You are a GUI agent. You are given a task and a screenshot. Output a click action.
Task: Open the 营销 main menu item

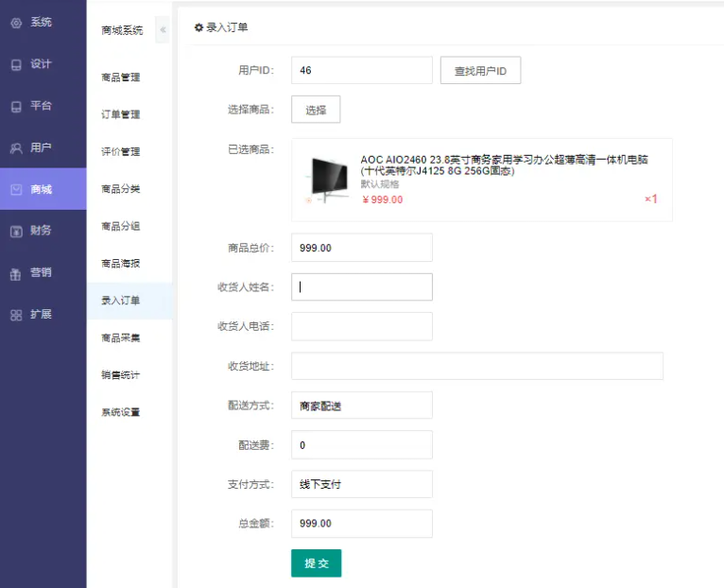click(x=43, y=272)
